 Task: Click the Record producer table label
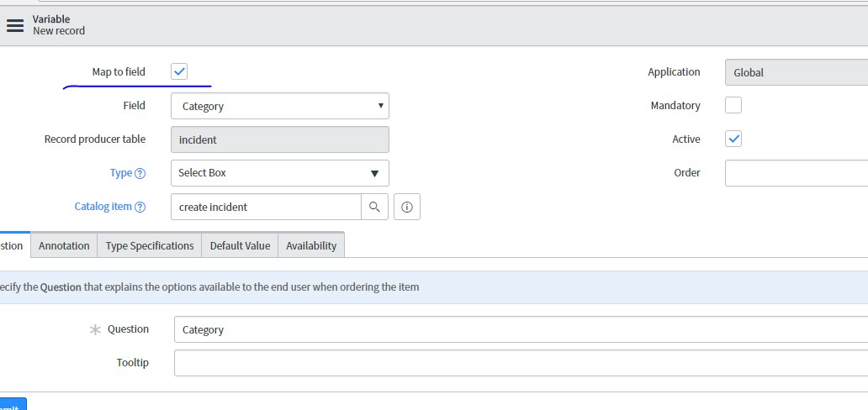pyautogui.click(x=95, y=139)
